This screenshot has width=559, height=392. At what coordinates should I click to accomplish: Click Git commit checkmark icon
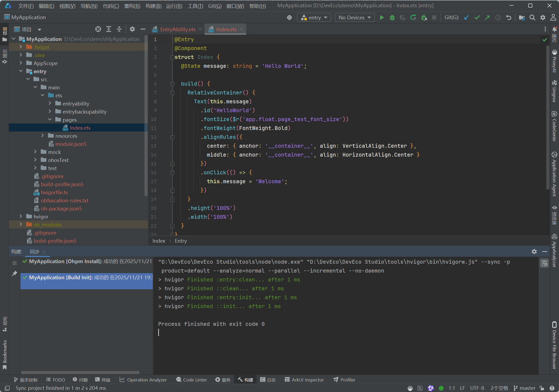click(x=477, y=17)
